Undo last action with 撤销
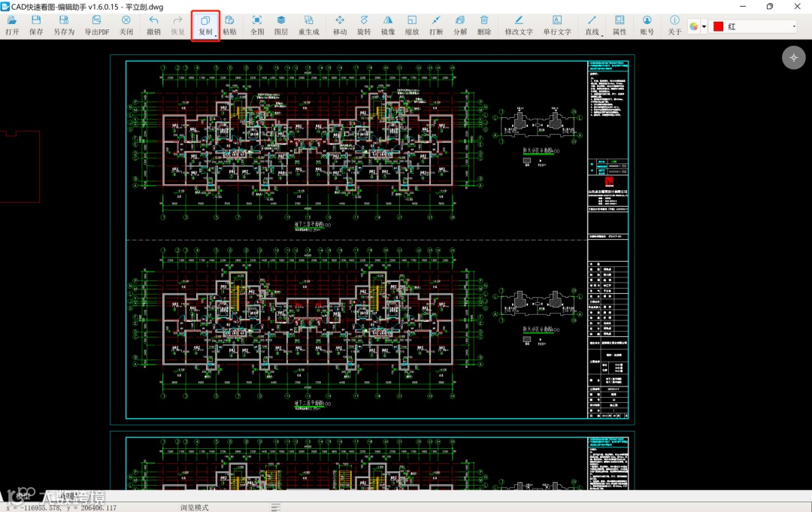The width and height of the screenshot is (812, 512). (154, 26)
